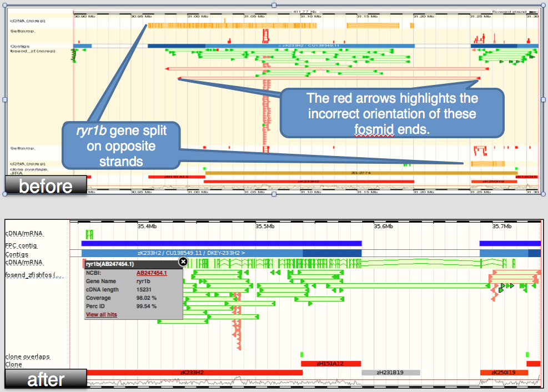Click the 'View all hits' link
This screenshot has height=392, width=548.
[x=101, y=315]
